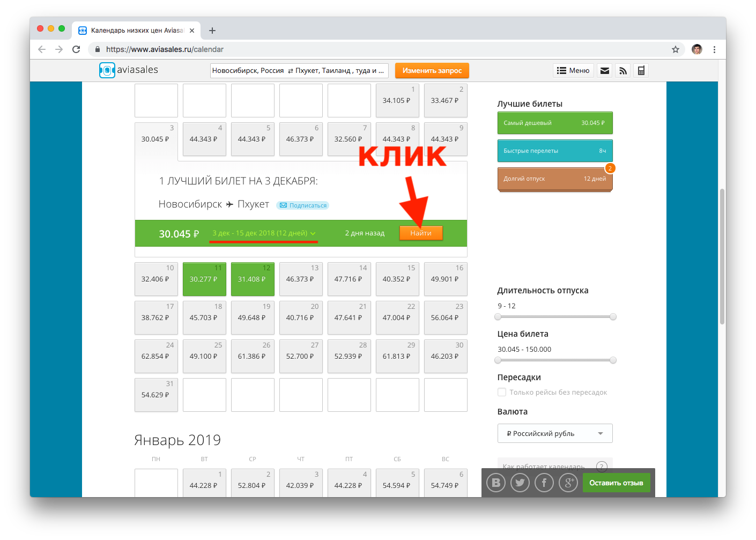This screenshot has width=756, height=540.
Task: Share via Twitter icon
Action: click(520, 483)
